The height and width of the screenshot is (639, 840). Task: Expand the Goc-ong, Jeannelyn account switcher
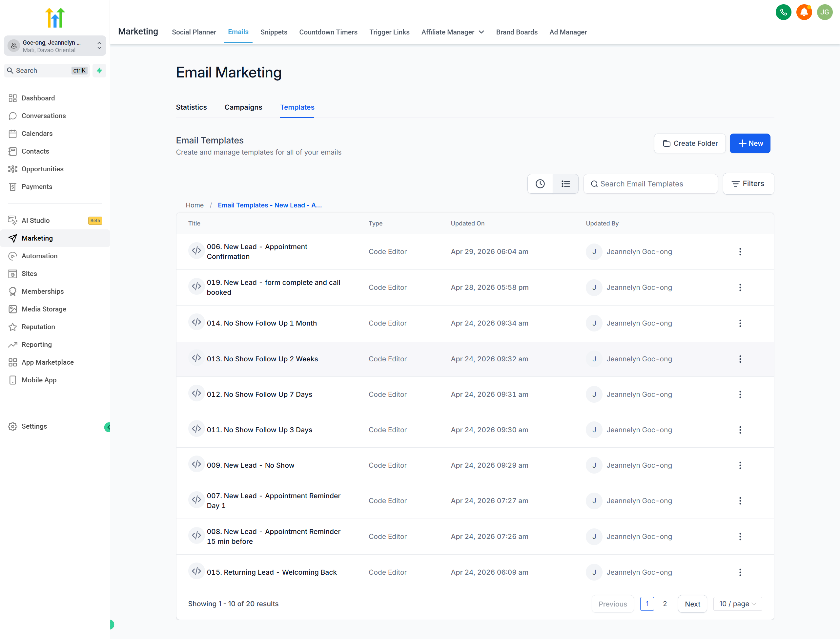pyautogui.click(x=55, y=46)
